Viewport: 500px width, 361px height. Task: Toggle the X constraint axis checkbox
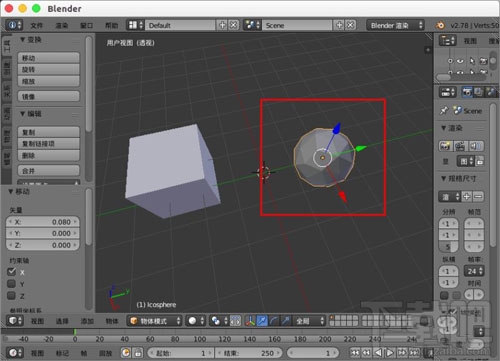12,272
